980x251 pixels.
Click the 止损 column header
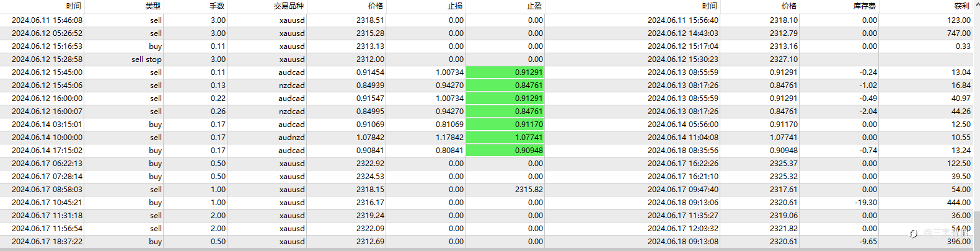click(455, 6)
